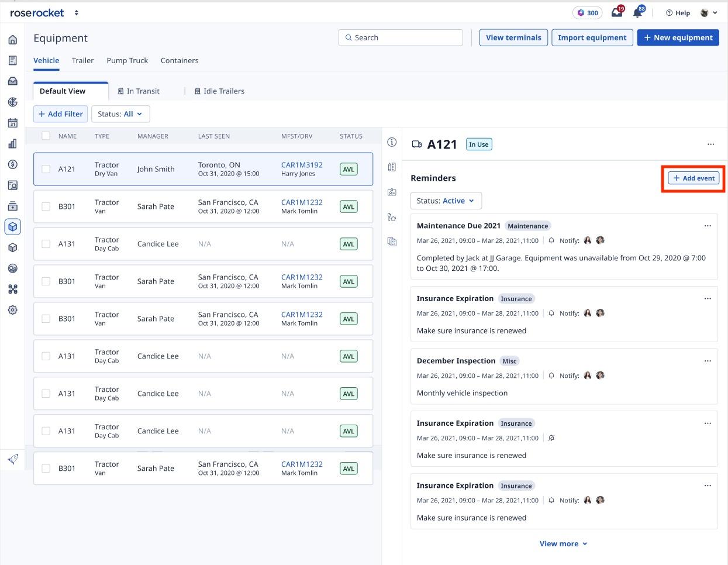Viewport: 728px width, 565px height.
Task: Switch to the Trailer tab
Action: coord(82,60)
